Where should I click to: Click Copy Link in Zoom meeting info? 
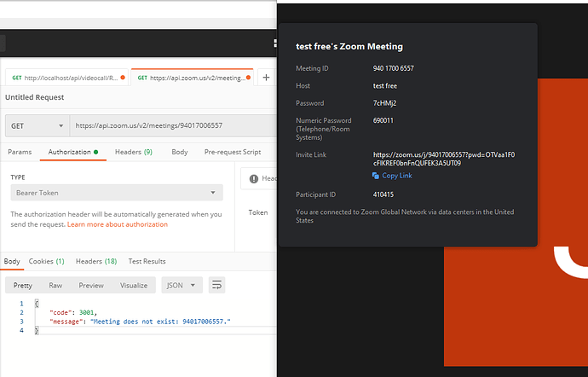coord(397,176)
